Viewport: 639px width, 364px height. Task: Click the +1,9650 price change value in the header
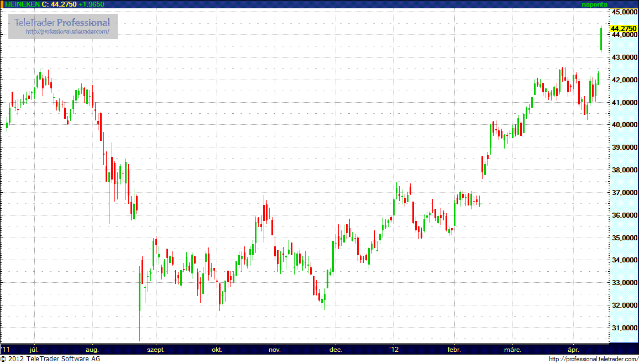tap(91, 4)
